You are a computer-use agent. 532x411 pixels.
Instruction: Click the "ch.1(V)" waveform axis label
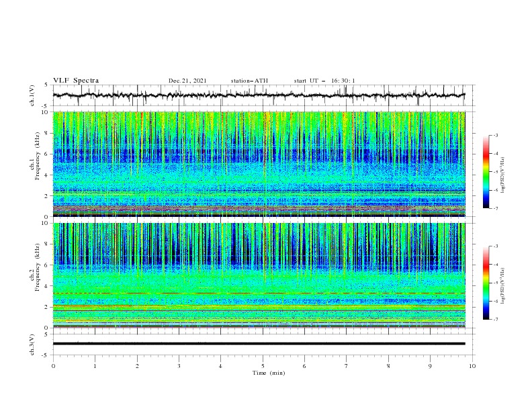tap(32, 95)
